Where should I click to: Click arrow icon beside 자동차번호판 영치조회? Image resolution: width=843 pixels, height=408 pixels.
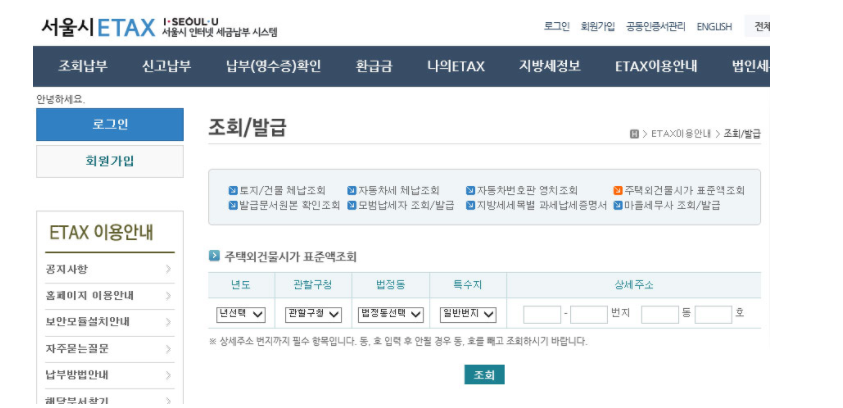point(471,190)
